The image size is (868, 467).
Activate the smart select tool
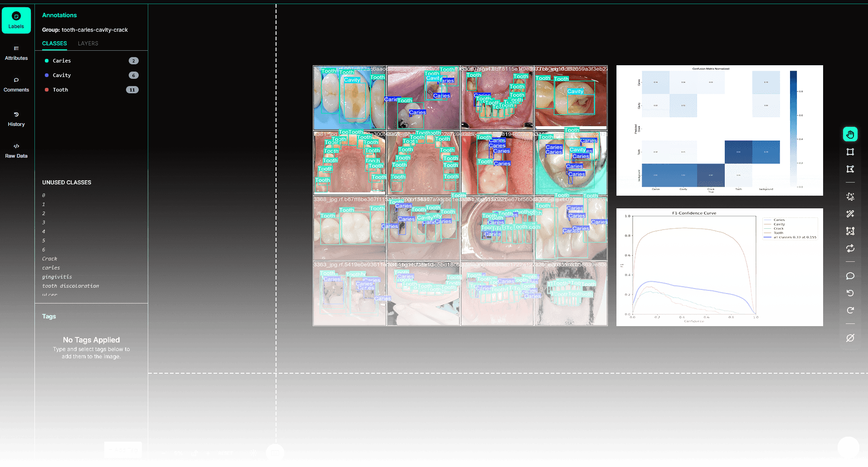850,197
